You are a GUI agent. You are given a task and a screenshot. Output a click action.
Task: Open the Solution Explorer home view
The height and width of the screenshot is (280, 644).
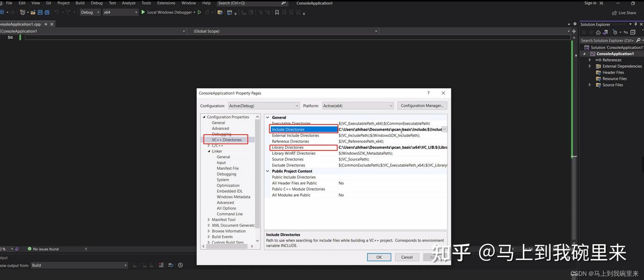coord(598,32)
